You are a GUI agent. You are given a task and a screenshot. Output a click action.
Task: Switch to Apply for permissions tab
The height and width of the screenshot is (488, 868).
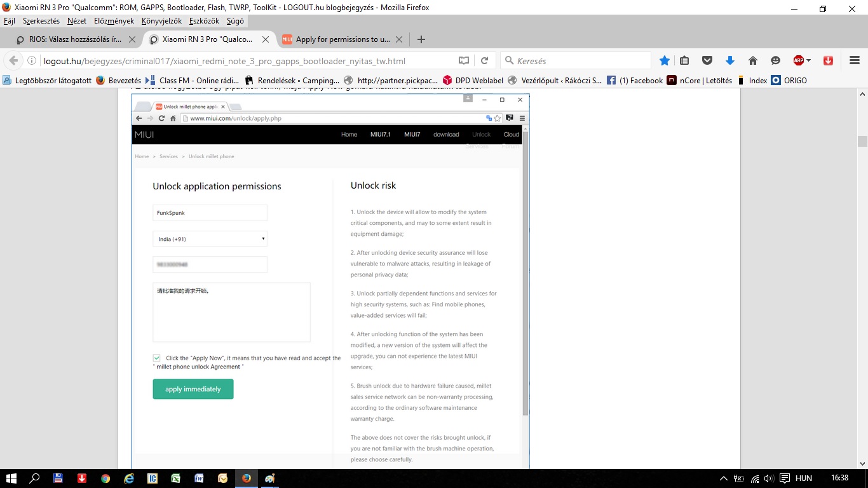tap(343, 39)
